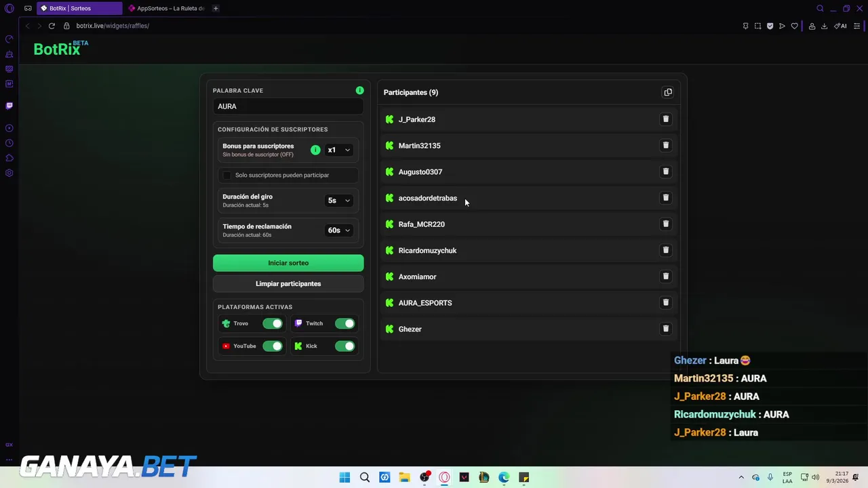Check Solo suscriptores pueden participar
868x488 pixels.
point(227,175)
